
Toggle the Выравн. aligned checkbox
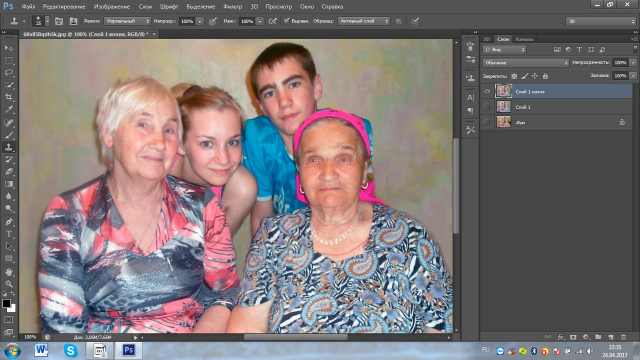287,21
